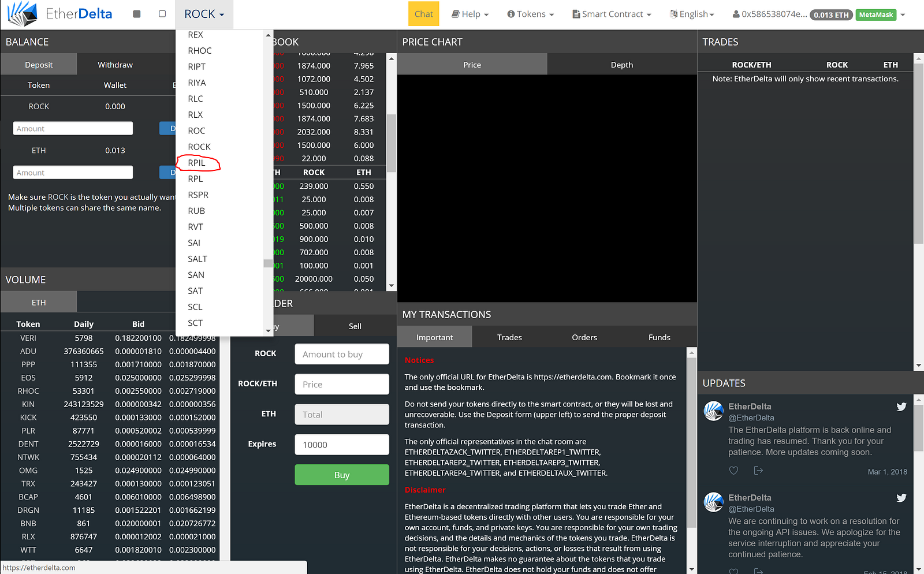Select RVT from the token list
The height and width of the screenshot is (574, 924).
pos(195,227)
